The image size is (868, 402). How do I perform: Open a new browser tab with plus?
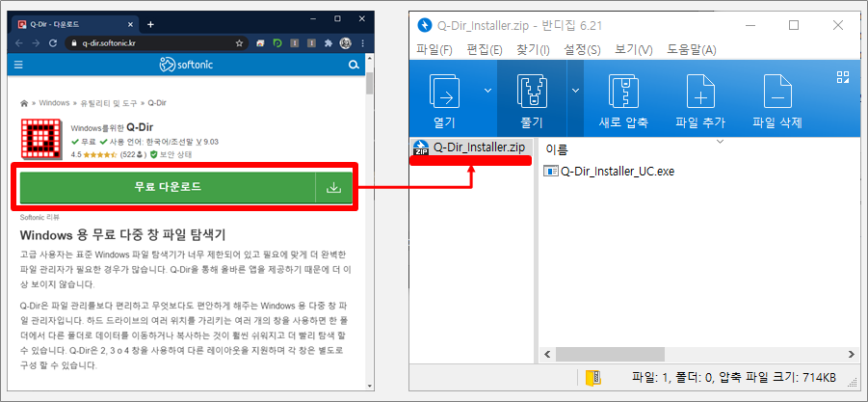[x=150, y=24]
